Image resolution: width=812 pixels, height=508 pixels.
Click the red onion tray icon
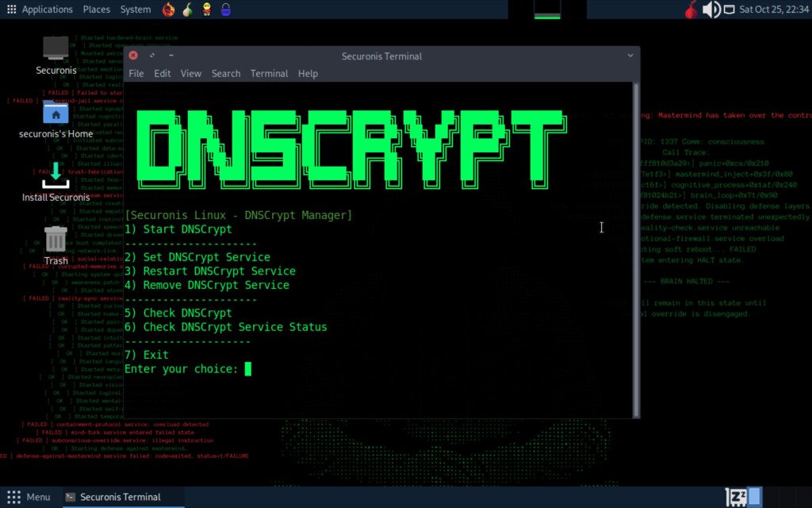pyautogui.click(x=691, y=10)
